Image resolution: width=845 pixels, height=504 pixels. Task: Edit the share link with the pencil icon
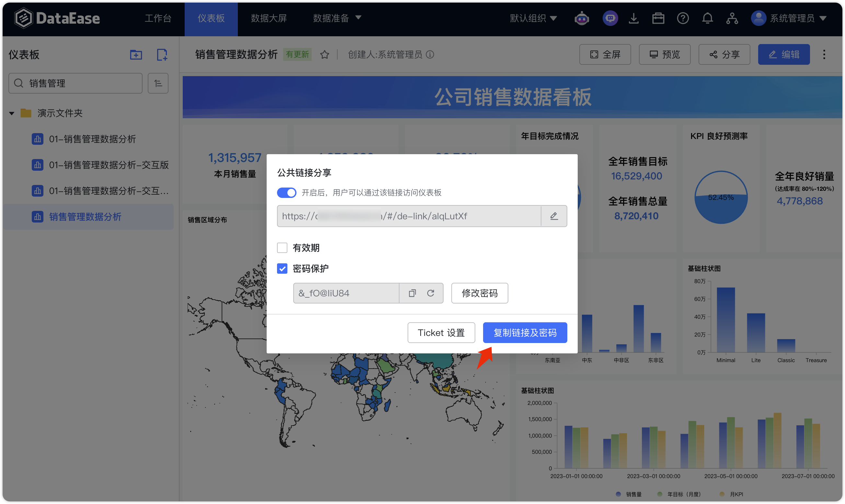coord(554,216)
